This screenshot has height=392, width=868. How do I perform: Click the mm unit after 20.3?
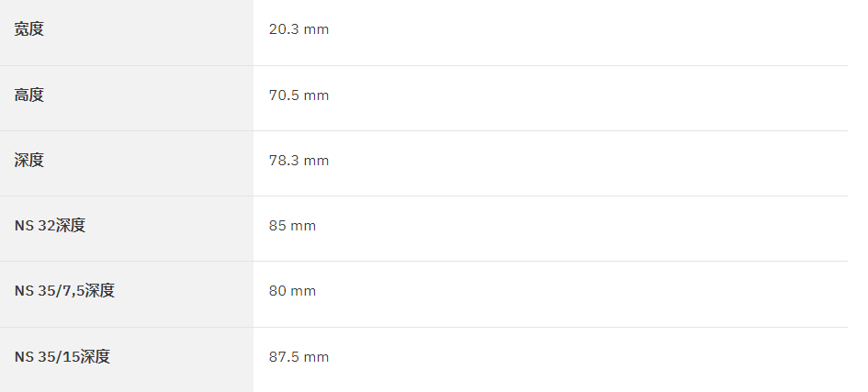click(x=316, y=30)
